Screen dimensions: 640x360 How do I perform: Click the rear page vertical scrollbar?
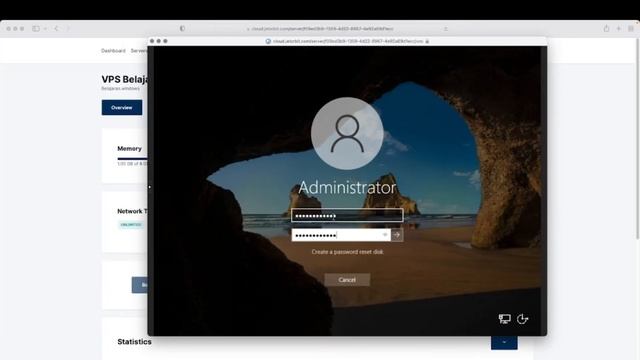pyautogui.click(x=638, y=139)
